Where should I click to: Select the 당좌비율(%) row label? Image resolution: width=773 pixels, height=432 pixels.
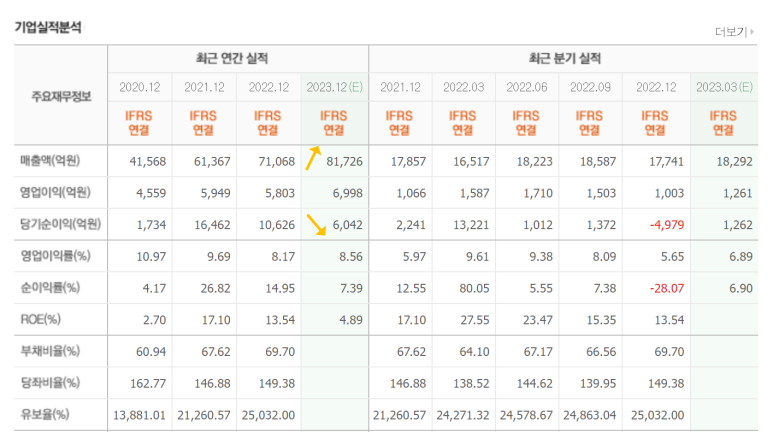point(50,383)
